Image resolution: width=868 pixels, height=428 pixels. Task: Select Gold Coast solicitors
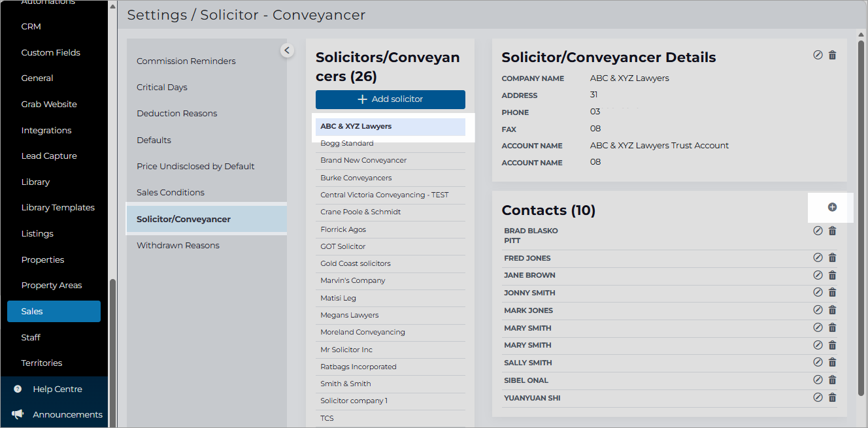click(x=390, y=263)
